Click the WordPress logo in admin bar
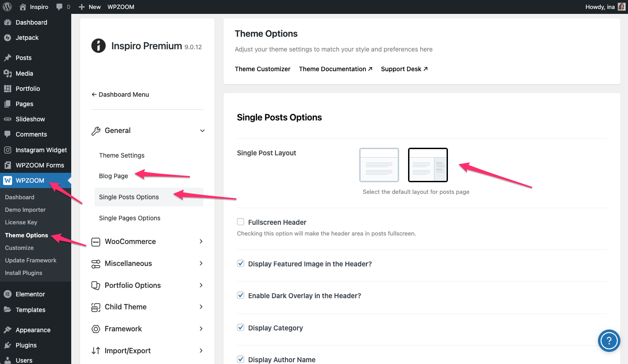 [x=7, y=7]
